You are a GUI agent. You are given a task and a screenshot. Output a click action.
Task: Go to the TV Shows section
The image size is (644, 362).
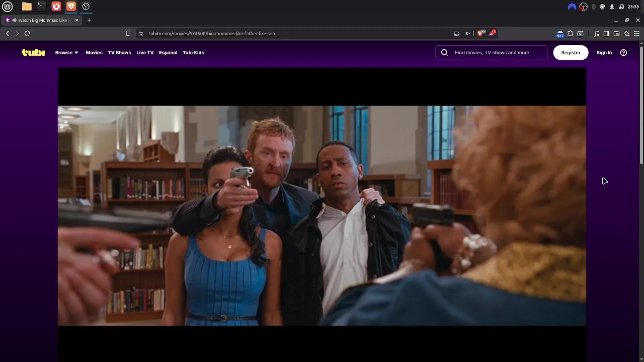point(119,52)
